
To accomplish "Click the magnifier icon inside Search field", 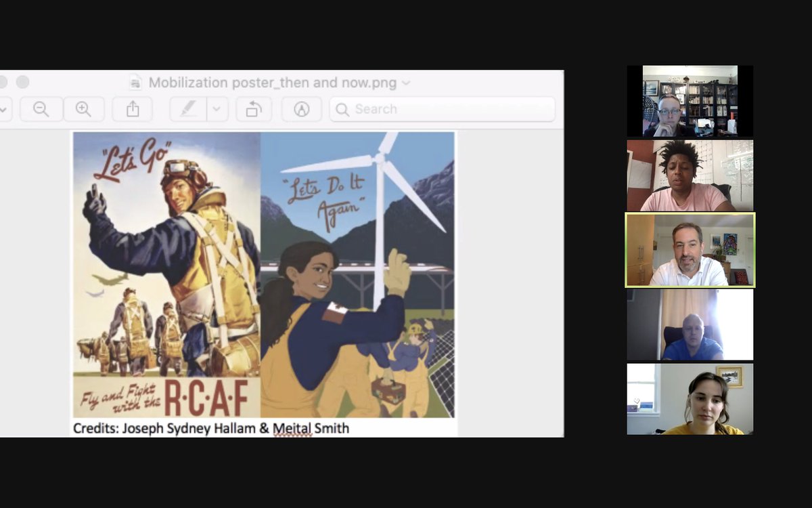I will (342, 109).
